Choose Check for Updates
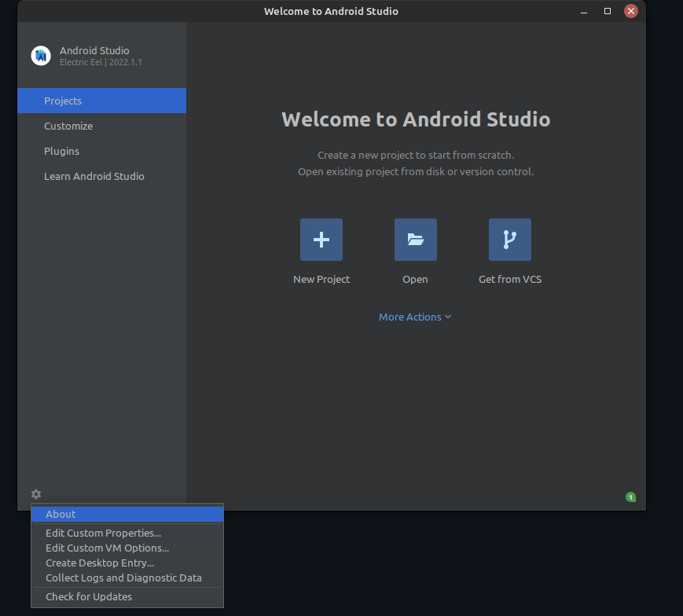683x616 pixels. click(x=89, y=596)
